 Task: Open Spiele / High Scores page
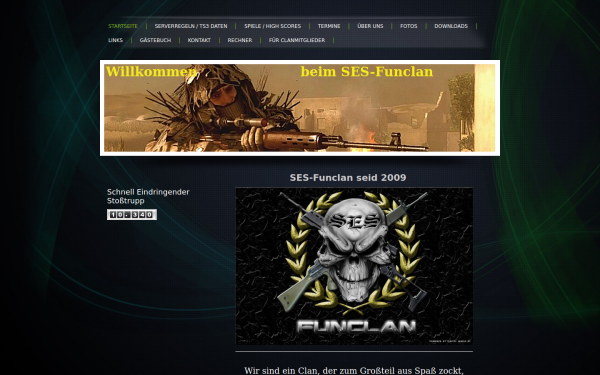[x=272, y=26]
